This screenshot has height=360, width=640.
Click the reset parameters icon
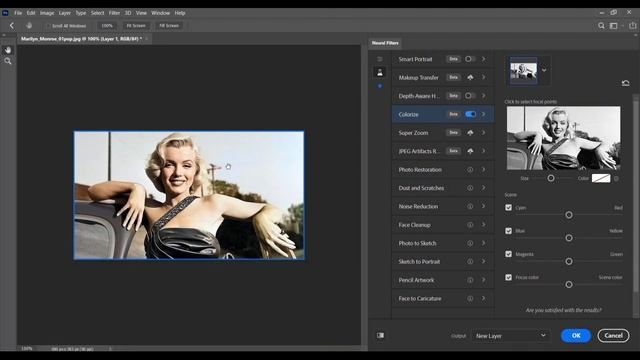pyautogui.click(x=625, y=83)
